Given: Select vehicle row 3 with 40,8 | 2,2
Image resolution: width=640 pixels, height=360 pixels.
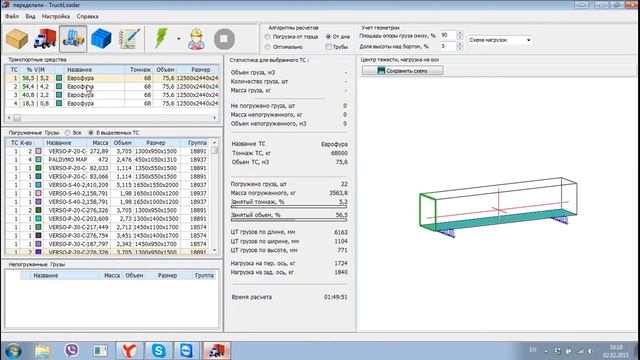Looking at the screenshot, I should click(x=112, y=95).
